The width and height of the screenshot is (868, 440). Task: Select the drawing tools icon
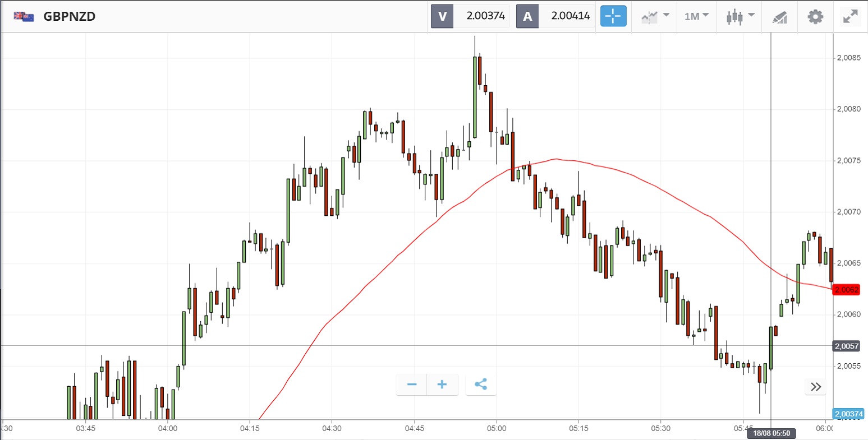pyautogui.click(x=779, y=17)
